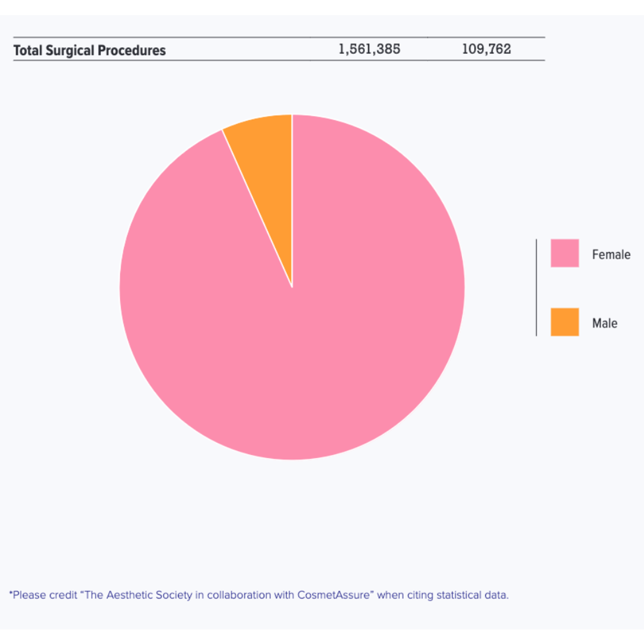This screenshot has height=644, width=644.
Task: Click the asterisk starting the credit footnote
Action: coord(11,594)
